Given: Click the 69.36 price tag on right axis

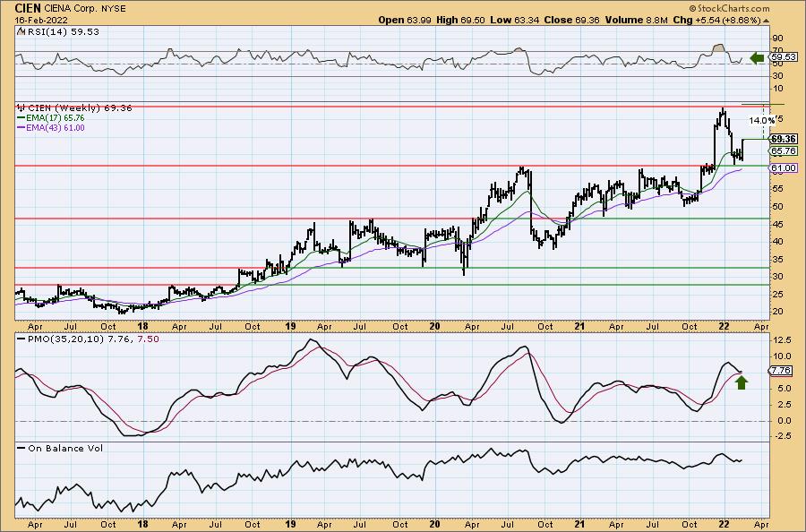Looking at the screenshot, I should [784, 139].
